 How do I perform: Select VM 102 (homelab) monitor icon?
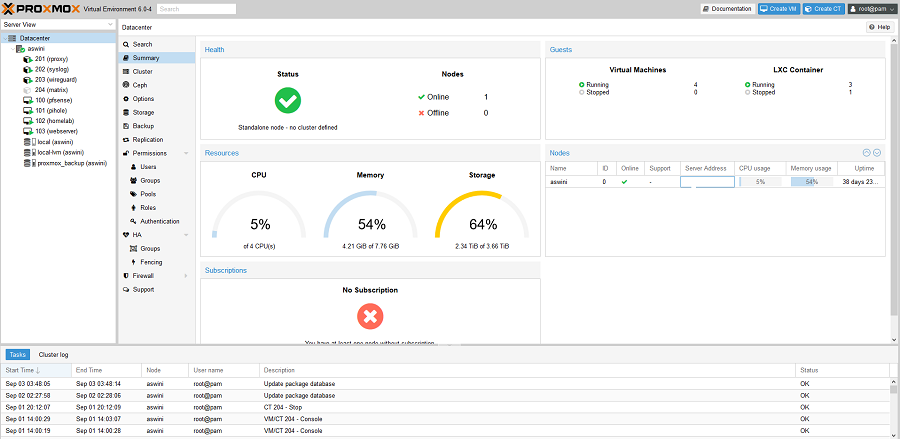[x=27, y=121]
